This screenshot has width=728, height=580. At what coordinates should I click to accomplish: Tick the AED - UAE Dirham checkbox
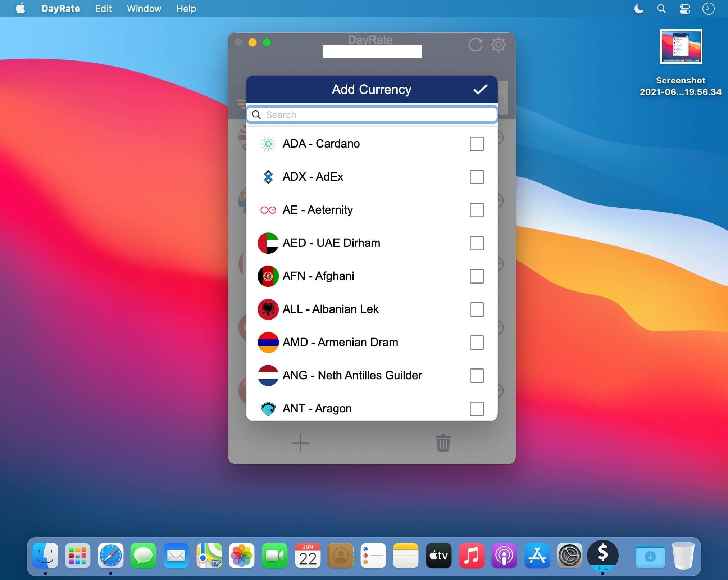click(x=477, y=243)
